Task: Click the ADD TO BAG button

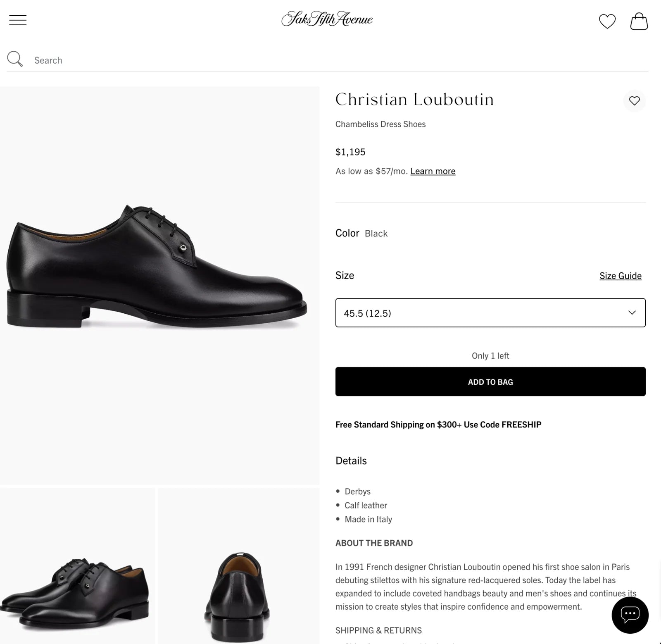Action: 490,382
